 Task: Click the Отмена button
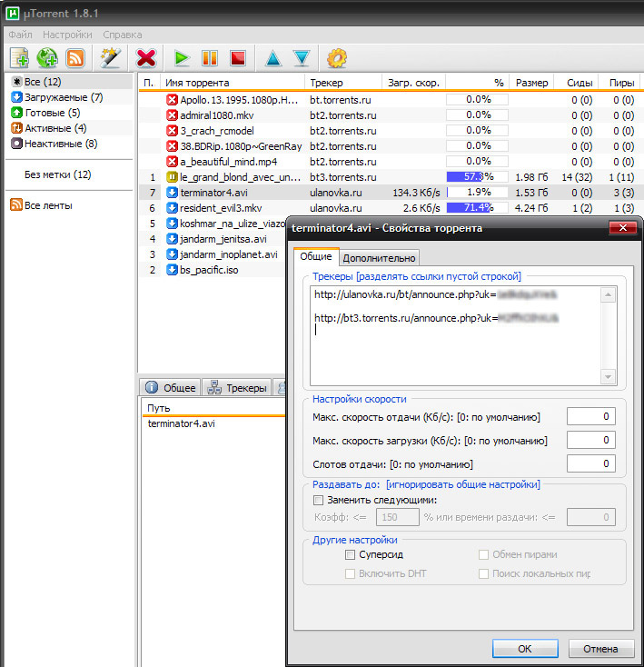(x=600, y=649)
